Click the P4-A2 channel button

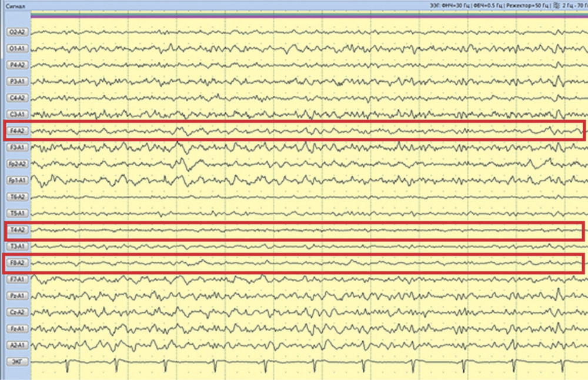click(16, 64)
